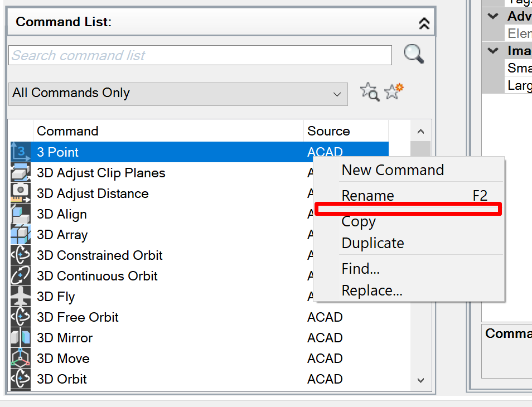Open the All Commands Only dropdown
This screenshot has width=532, height=407.
[178, 94]
